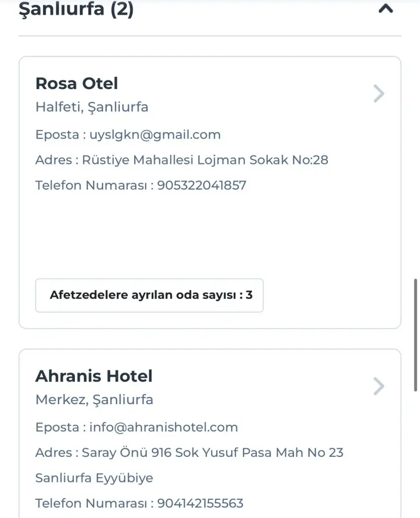Screen dimensions: 420x518
Task: Click the Adres label in Rosa Otel card
Action: pos(53,160)
